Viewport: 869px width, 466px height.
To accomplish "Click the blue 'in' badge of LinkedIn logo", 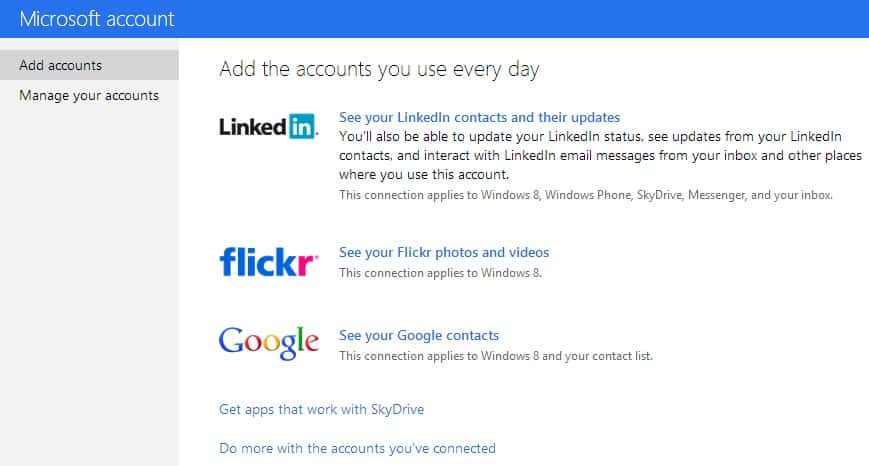I will coord(303,127).
